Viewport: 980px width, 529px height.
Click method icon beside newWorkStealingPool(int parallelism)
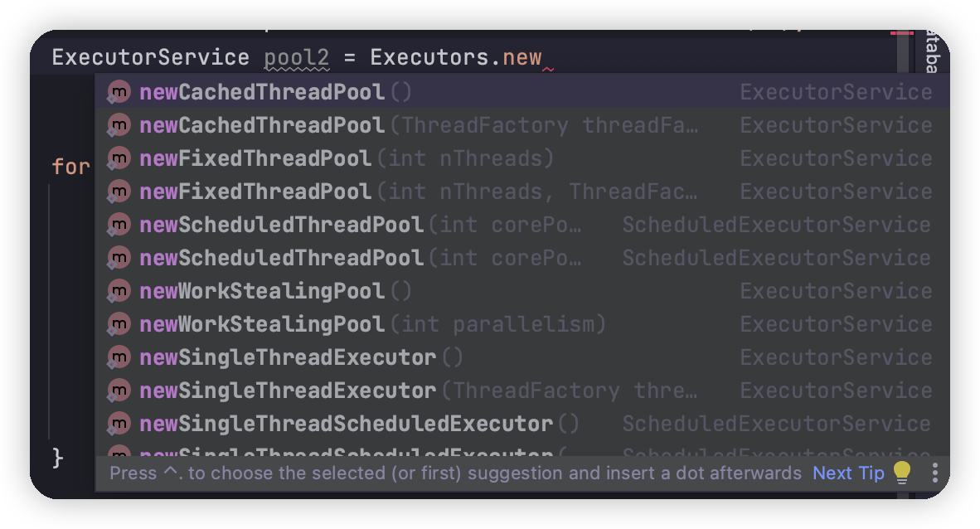pyautogui.click(x=118, y=324)
